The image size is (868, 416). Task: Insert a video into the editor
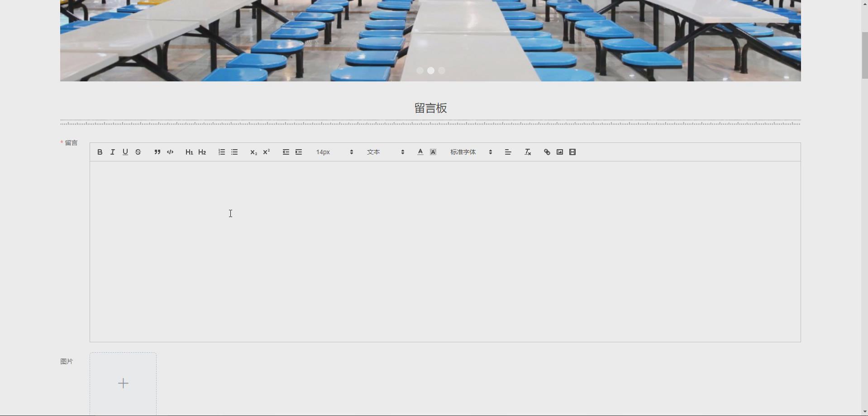(572, 152)
